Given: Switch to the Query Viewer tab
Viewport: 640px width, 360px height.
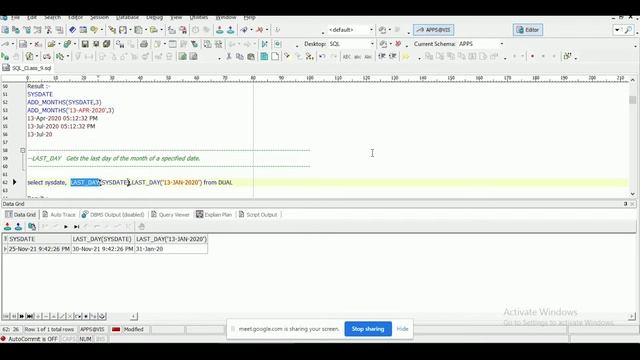Looking at the screenshot, I should click(170, 215).
